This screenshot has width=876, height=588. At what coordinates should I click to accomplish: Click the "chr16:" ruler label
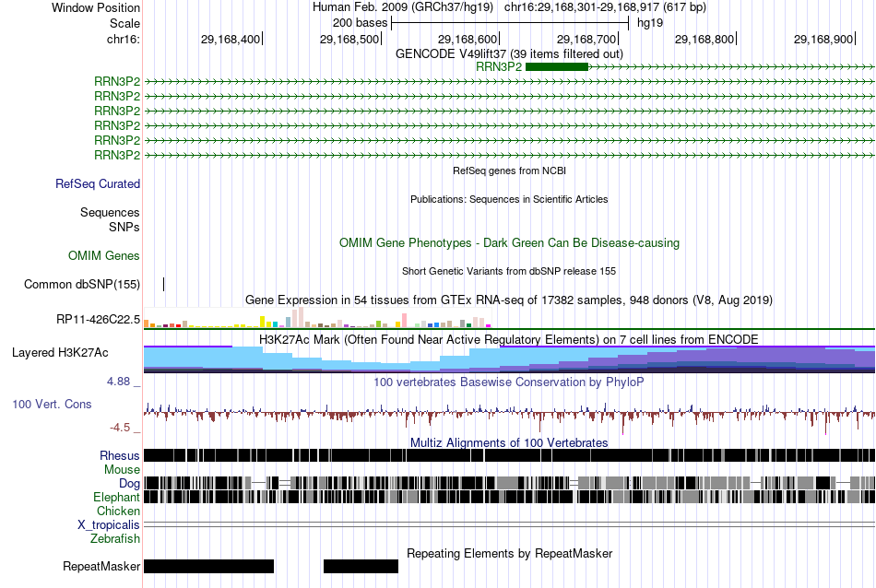coord(124,39)
